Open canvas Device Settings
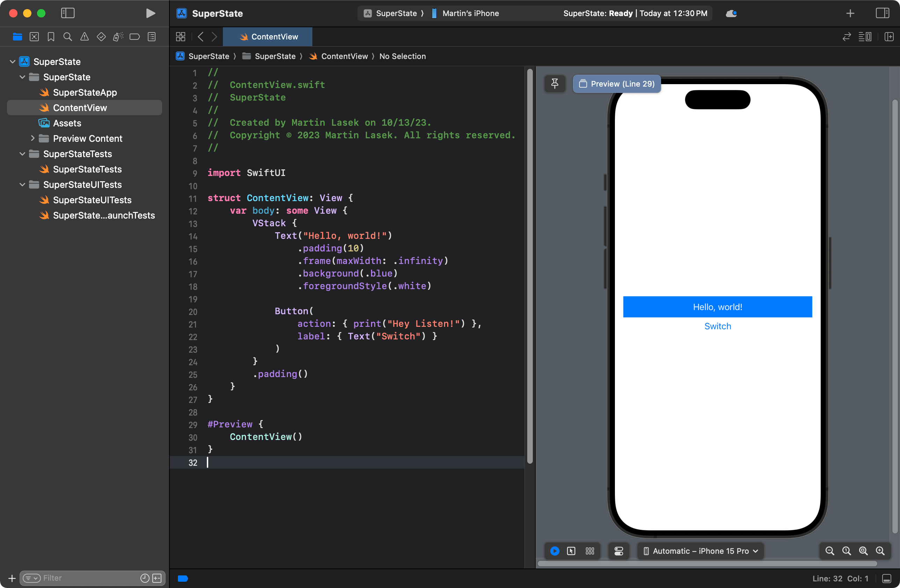Image resolution: width=900 pixels, height=588 pixels. [x=619, y=551]
